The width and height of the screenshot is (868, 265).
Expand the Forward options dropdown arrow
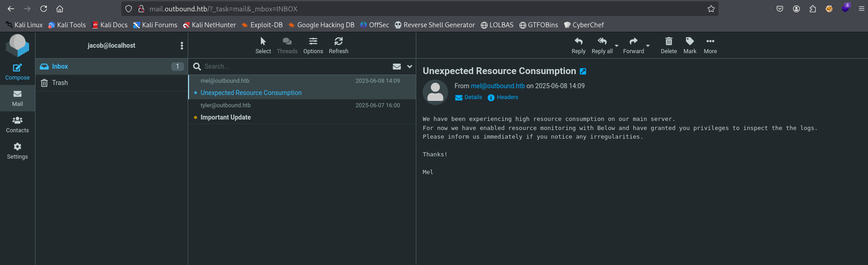point(648,46)
